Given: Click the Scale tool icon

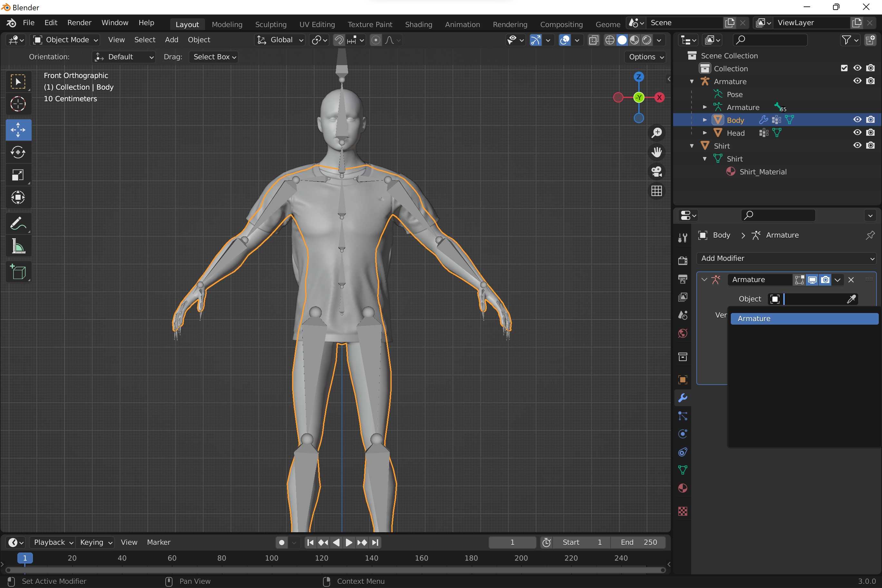Looking at the screenshot, I should pyautogui.click(x=18, y=175).
